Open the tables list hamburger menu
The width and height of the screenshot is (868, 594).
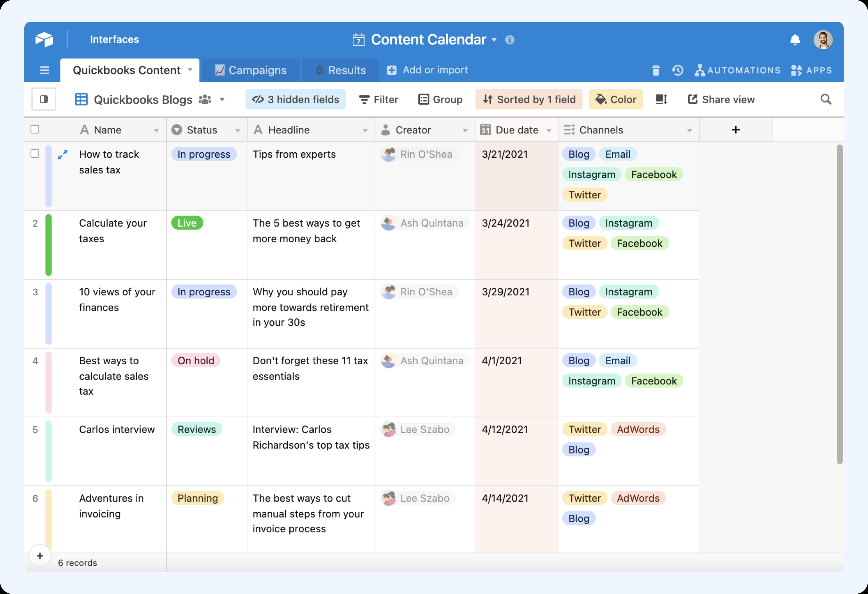click(44, 70)
